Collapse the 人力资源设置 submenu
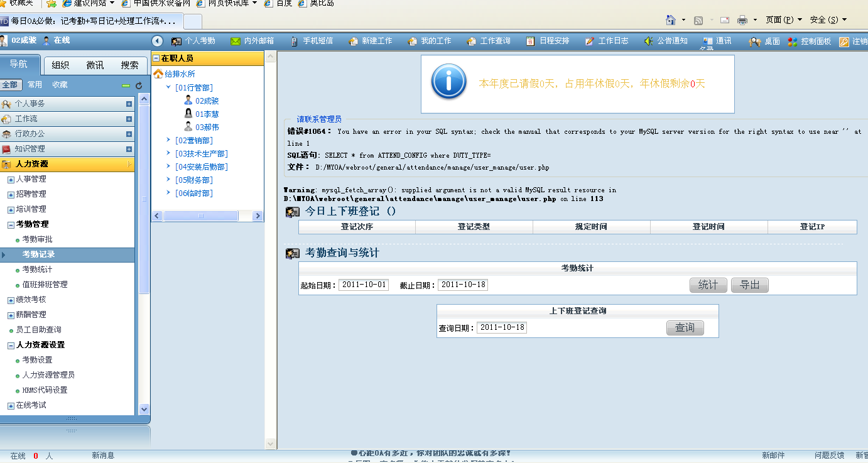 [x=11, y=346]
